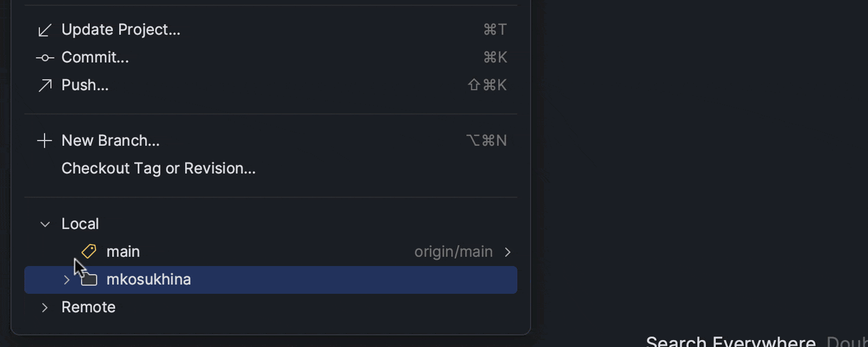
Task: Collapse the Local branches section
Action: 45,224
